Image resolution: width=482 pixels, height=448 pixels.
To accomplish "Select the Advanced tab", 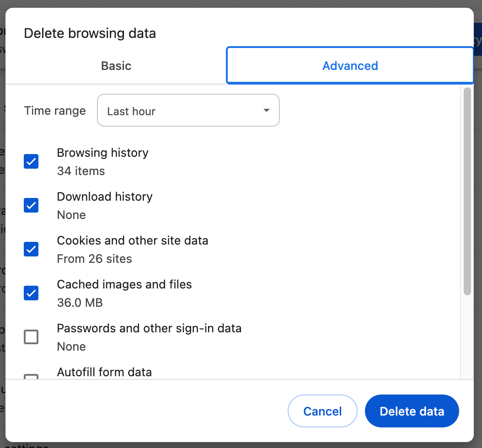I will (350, 65).
